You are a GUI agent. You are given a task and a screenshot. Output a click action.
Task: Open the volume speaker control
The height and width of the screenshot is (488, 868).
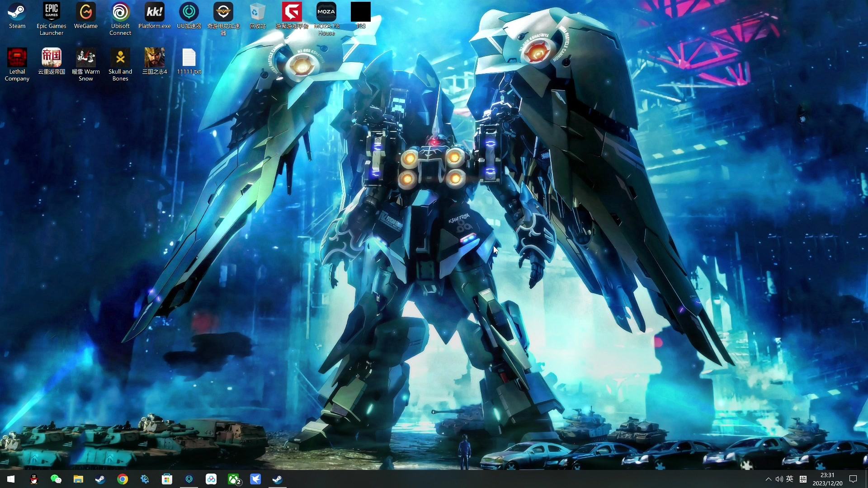[x=779, y=479]
